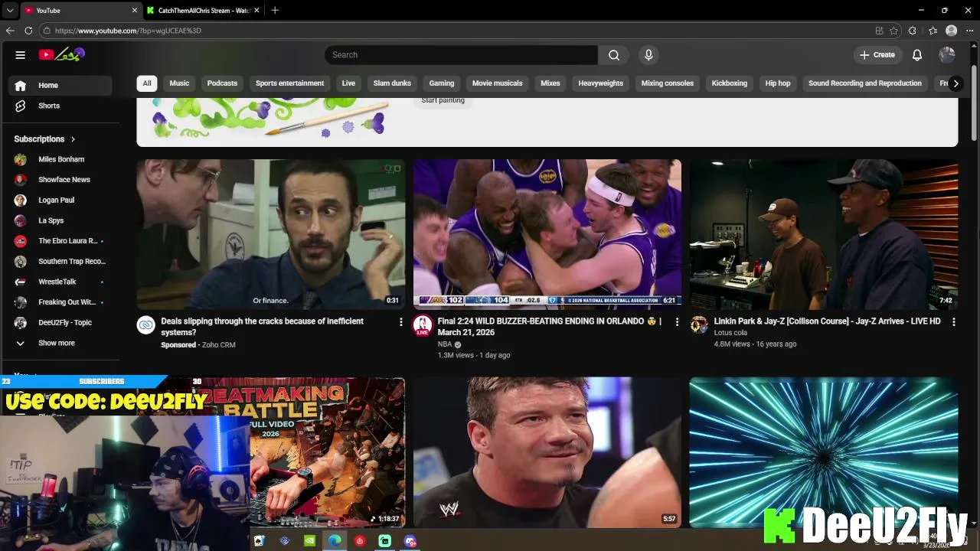Select the Hip hop chip
Viewport: 980px width, 551px height.
(778, 83)
